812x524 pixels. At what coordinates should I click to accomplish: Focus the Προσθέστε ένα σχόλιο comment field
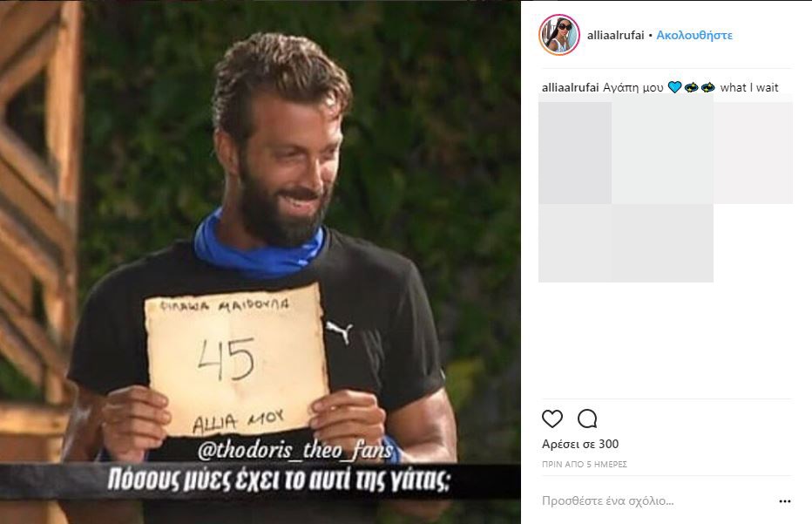(607, 501)
